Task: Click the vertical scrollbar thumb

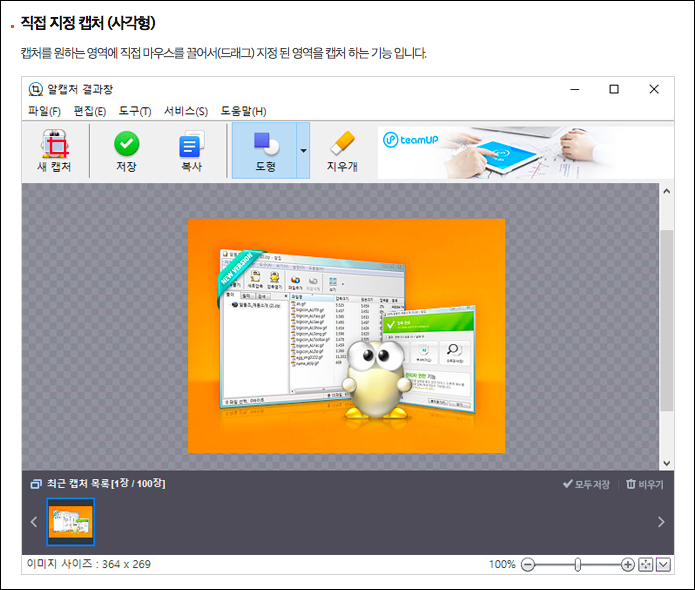Action: [666, 320]
